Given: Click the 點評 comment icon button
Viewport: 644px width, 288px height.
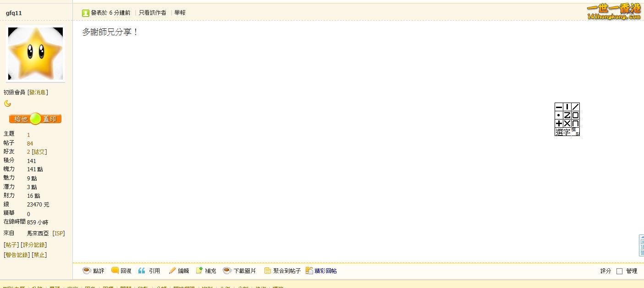Looking at the screenshot, I should point(94,271).
